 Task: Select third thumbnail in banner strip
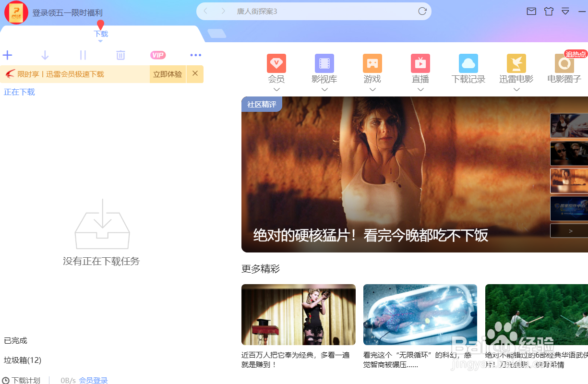(569, 181)
